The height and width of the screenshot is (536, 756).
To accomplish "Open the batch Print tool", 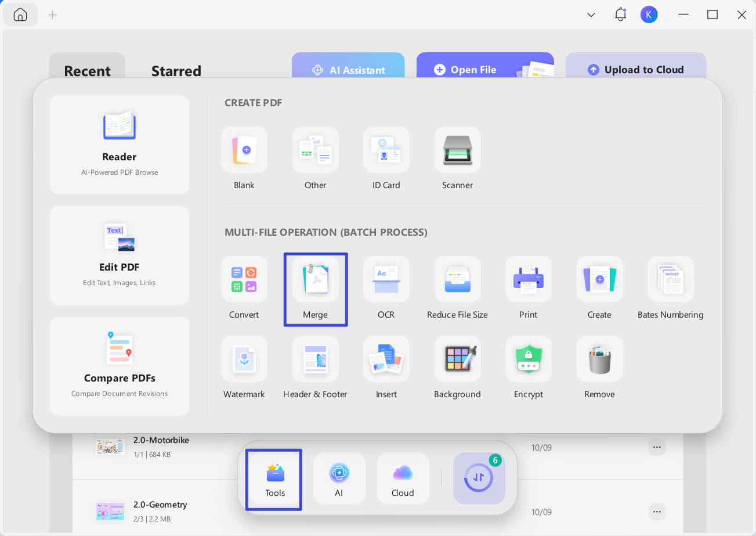I will (529, 279).
